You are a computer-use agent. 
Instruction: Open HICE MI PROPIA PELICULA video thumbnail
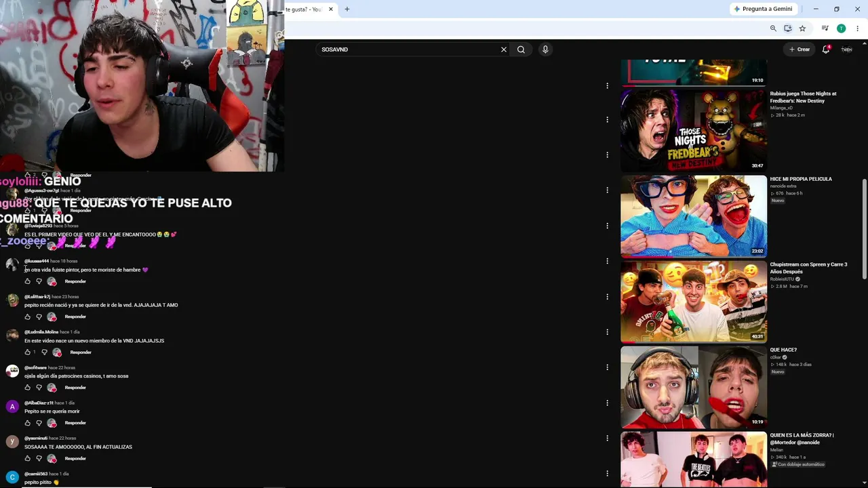point(694,216)
